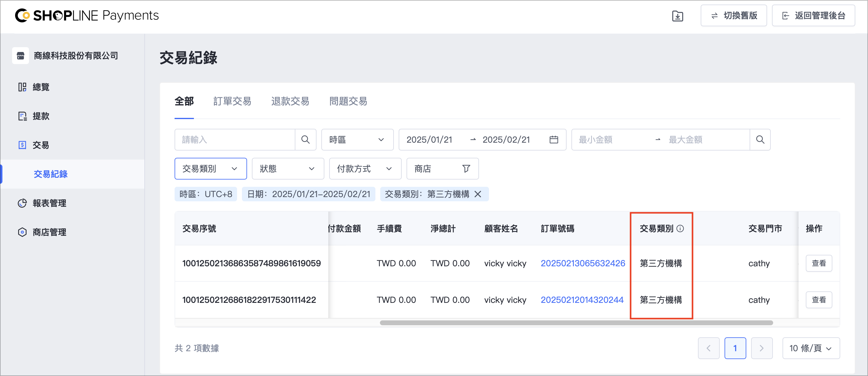This screenshot has width=868, height=376.
Task: Click the download icon in the header
Action: 677,16
